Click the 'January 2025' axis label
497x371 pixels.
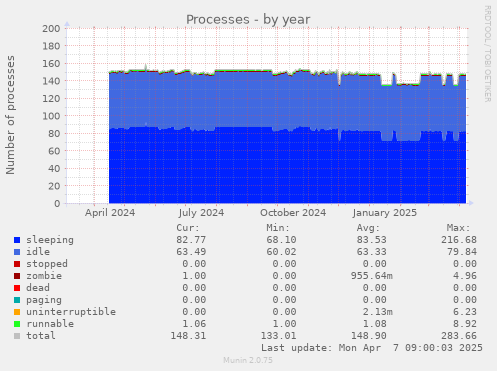385,213
